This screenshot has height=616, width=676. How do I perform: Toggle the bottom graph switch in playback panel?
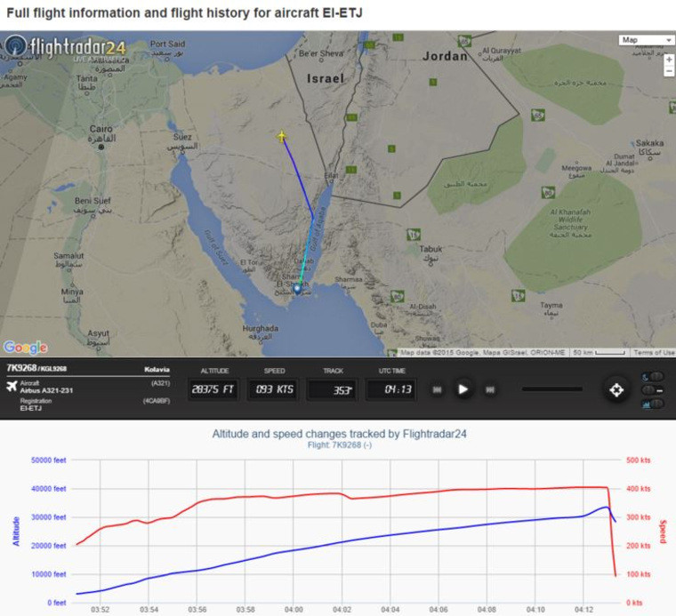(x=652, y=404)
